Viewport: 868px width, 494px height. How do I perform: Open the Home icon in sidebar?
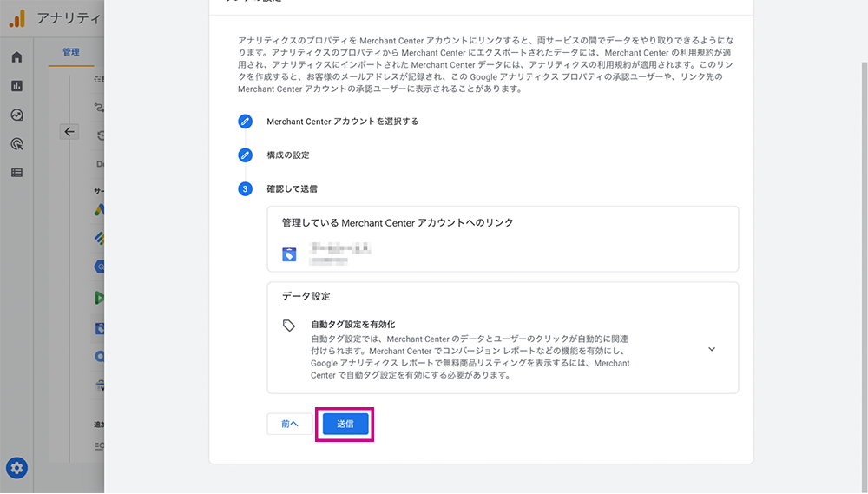17,57
